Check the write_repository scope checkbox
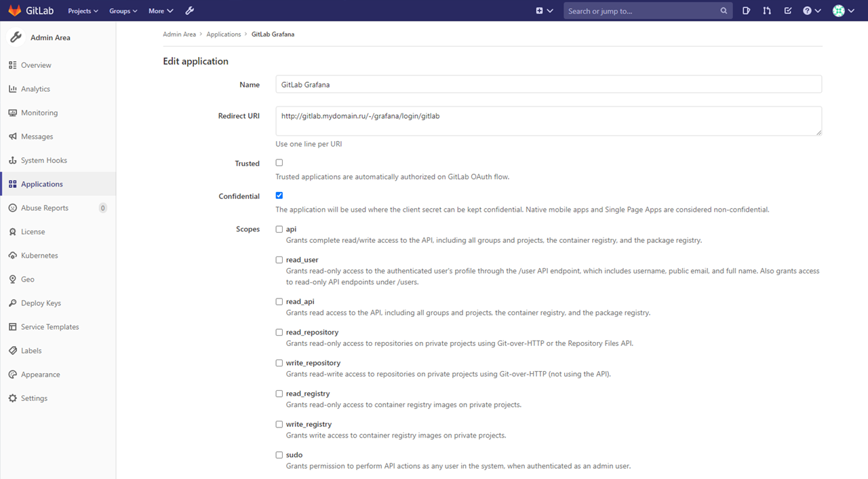Screen dimensions: 868x479 coord(279,363)
